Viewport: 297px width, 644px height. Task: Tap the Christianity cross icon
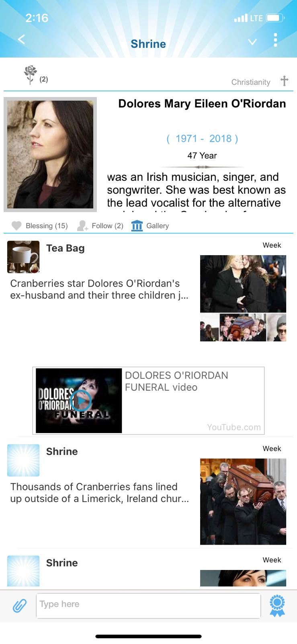pos(284,81)
